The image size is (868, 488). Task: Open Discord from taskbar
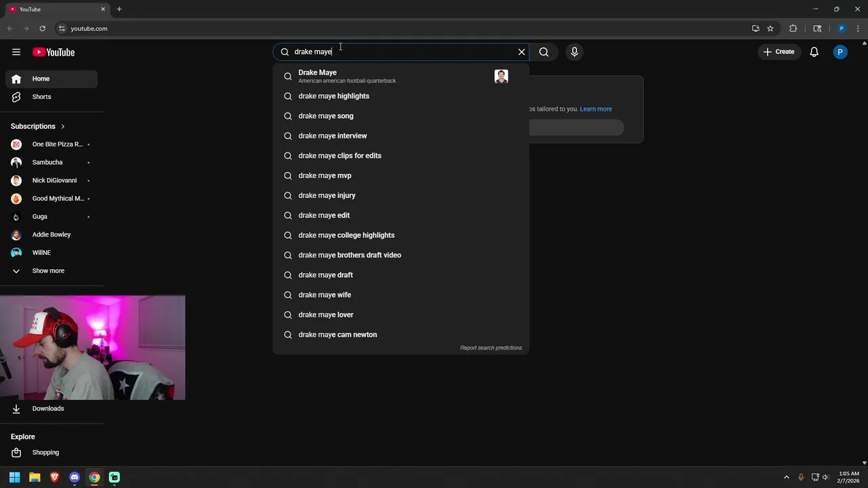click(75, 477)
